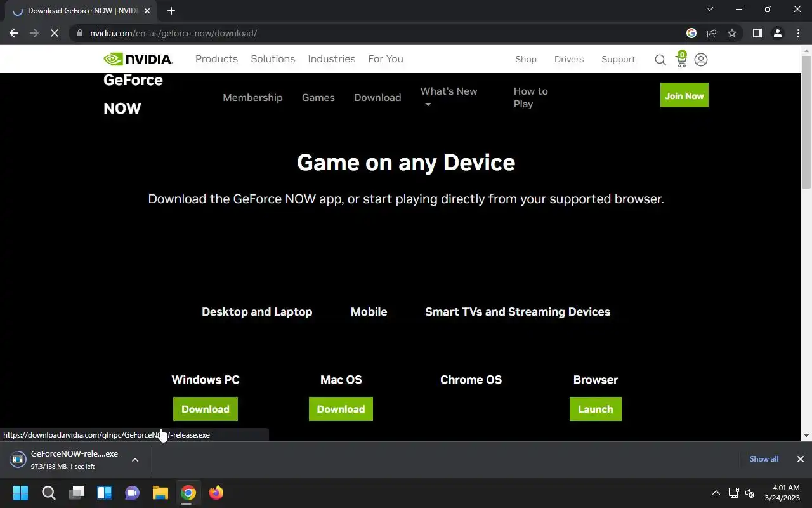Open the Solutions menu
Screen dimensions: 812x508
[x=273, y=59]
